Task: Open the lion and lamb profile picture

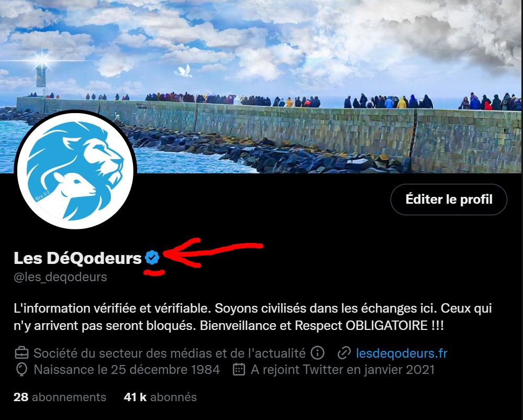Action: click(x=75, y=171)
